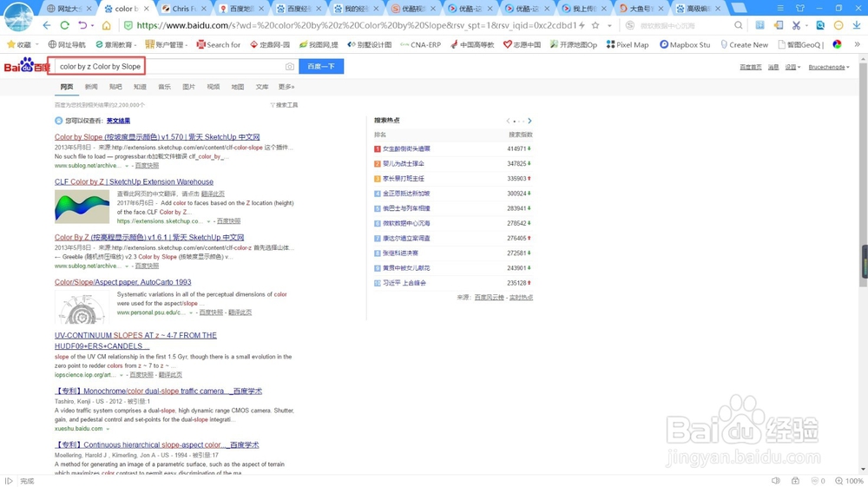The height and width of the screenshot is (487, 868).
Task: Open the 'Color by Slope' SketchUp中文网 result
Action: (157, 136)
